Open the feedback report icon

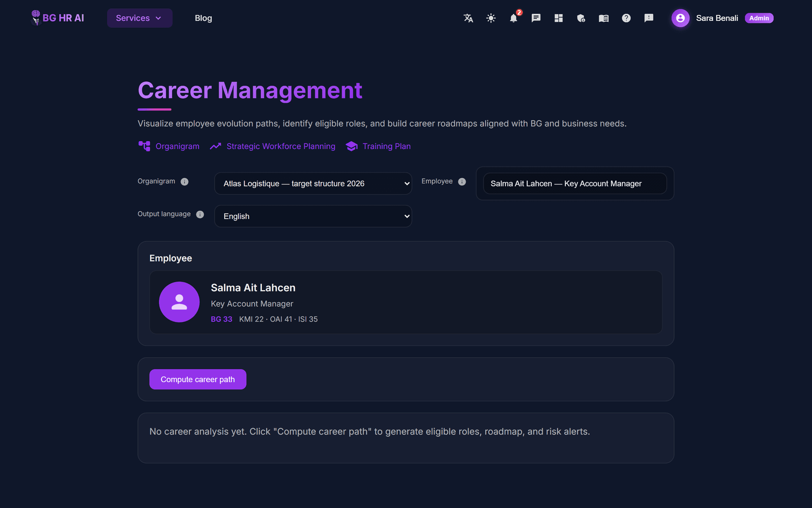tap(649, 18)
